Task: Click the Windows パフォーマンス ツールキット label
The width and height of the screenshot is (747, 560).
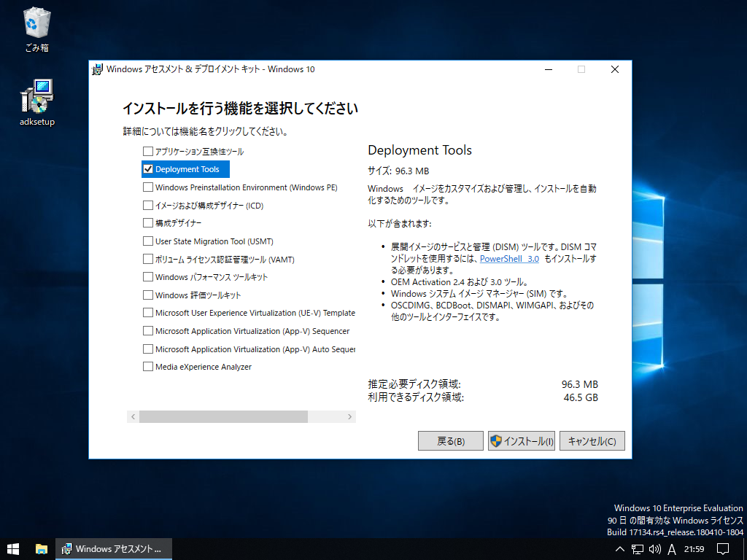Action: coord(212,277)
